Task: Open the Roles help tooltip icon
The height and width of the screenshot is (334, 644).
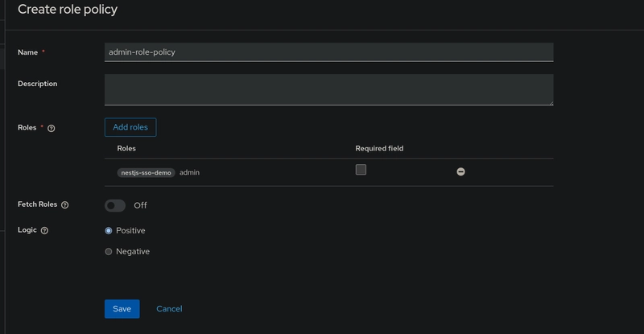Action: (52, 128)
